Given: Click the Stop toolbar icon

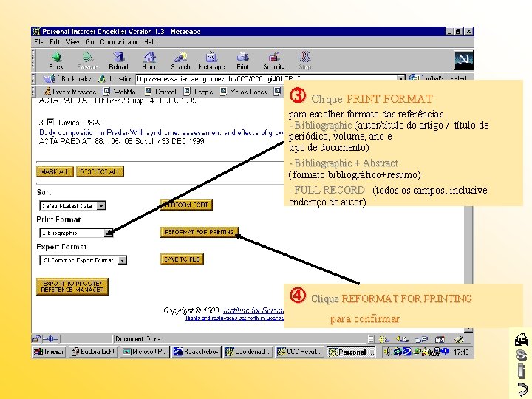Looking at the screenshot, I should [304, 61].
